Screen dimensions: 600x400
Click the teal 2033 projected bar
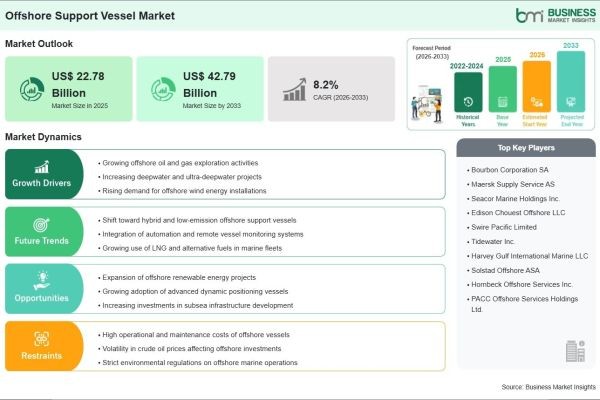[x=571, y=82]
